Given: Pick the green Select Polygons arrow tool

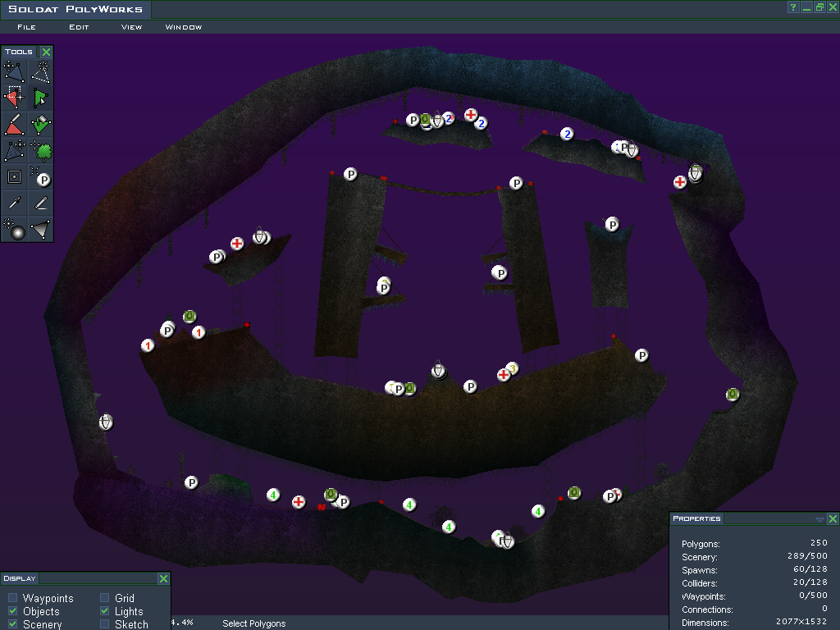Looking at the screenshot, I should click(41, 98).
